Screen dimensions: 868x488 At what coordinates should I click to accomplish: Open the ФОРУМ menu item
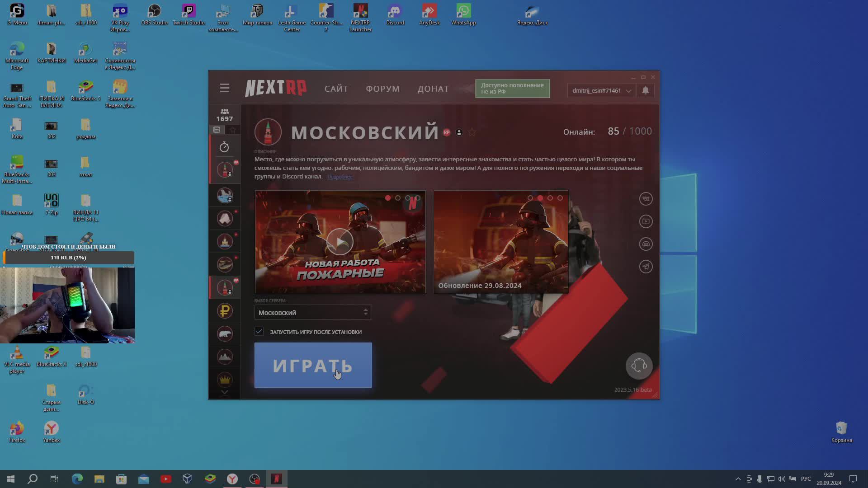click(x=382, y=89)
